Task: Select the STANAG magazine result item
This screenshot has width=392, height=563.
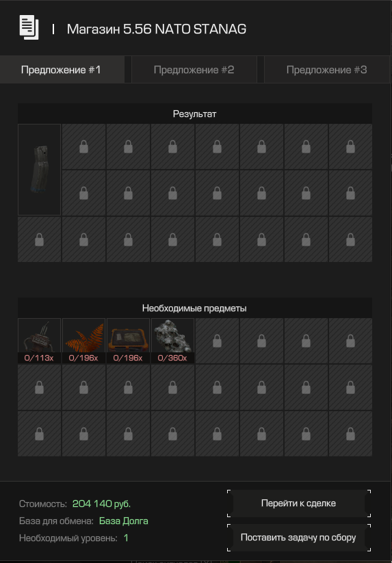Action: click(x=40, y=170)
